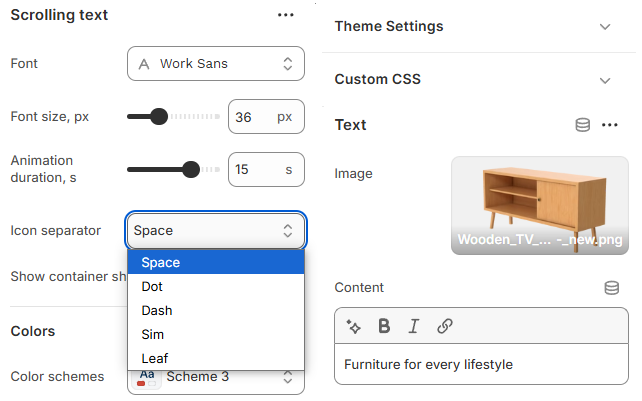Select Dot in the separator list
Viewport: 642px width, 401px height.
216,286
